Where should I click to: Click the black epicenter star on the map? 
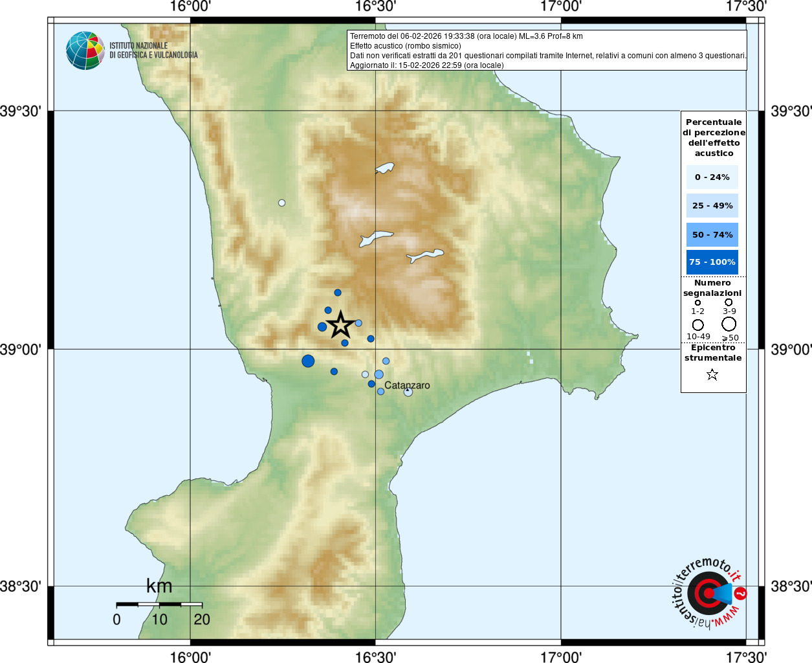click(x=340, y=324)
